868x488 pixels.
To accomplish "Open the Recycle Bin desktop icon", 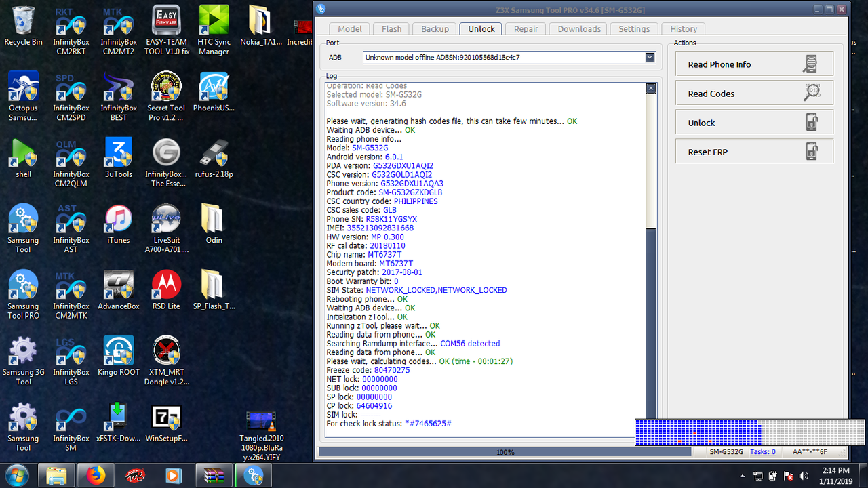I will (23, 27).
